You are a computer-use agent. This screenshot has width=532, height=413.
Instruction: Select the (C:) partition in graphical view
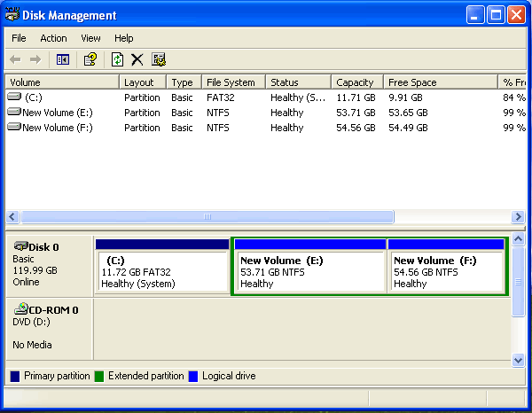(162, 267)
